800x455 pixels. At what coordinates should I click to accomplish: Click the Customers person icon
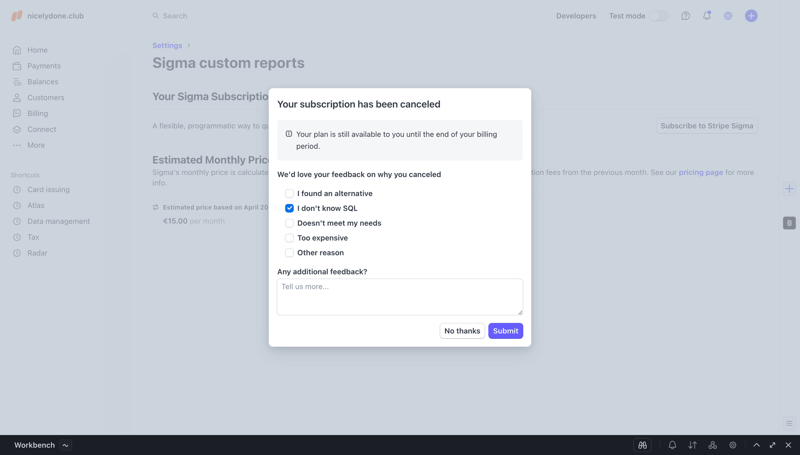tap(17, 97)
